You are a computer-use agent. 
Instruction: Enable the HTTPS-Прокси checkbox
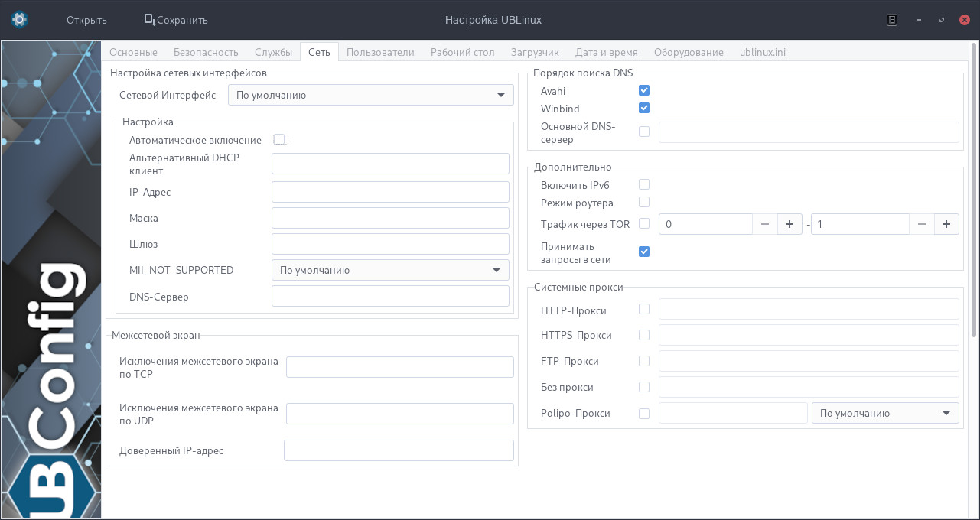(x=644, y=335)
